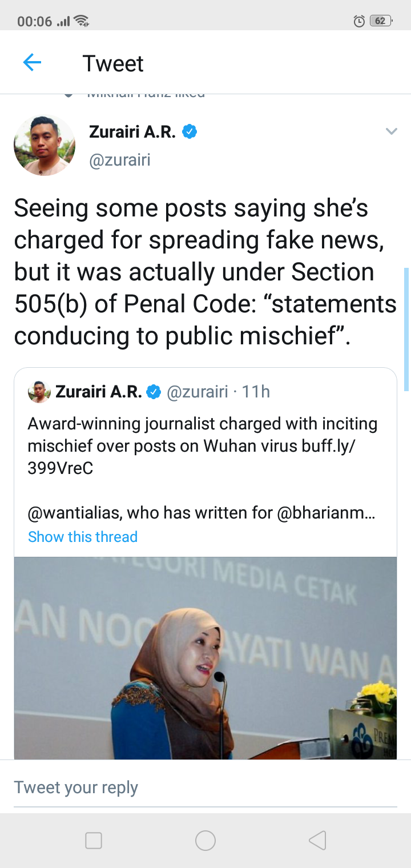Tap the @bharianm mention

pyautogui.click(x=325, y=513)
